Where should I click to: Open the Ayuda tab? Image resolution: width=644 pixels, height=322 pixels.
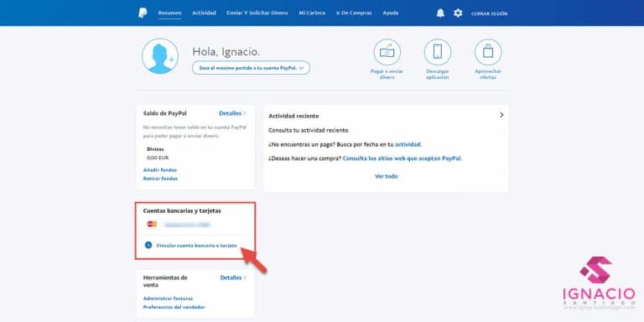(x=391, y=13)
